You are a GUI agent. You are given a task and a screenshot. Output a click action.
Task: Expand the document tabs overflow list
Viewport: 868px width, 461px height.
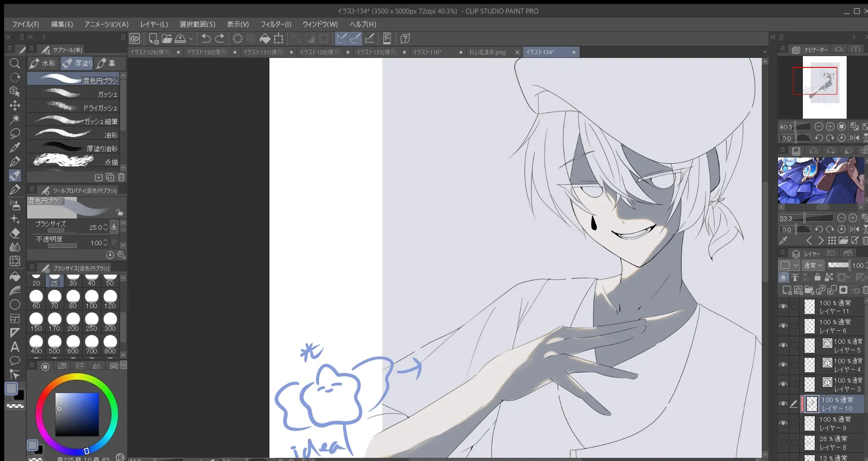(765, 52)
